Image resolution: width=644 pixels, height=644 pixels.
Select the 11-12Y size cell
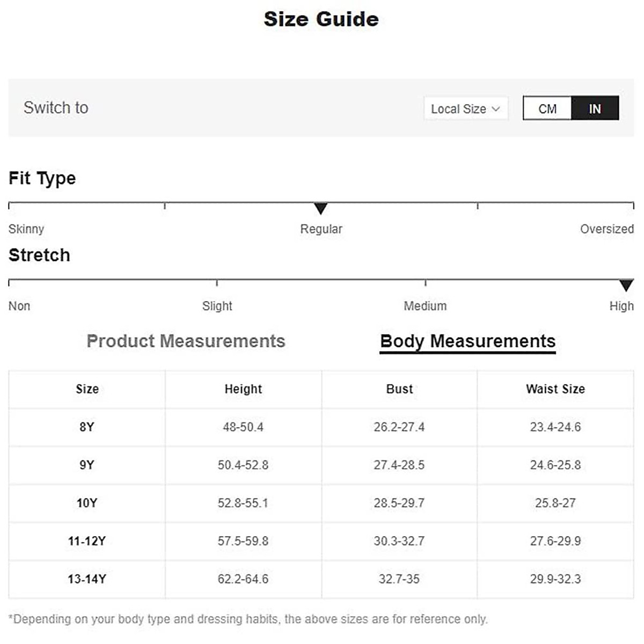point(87,541)
